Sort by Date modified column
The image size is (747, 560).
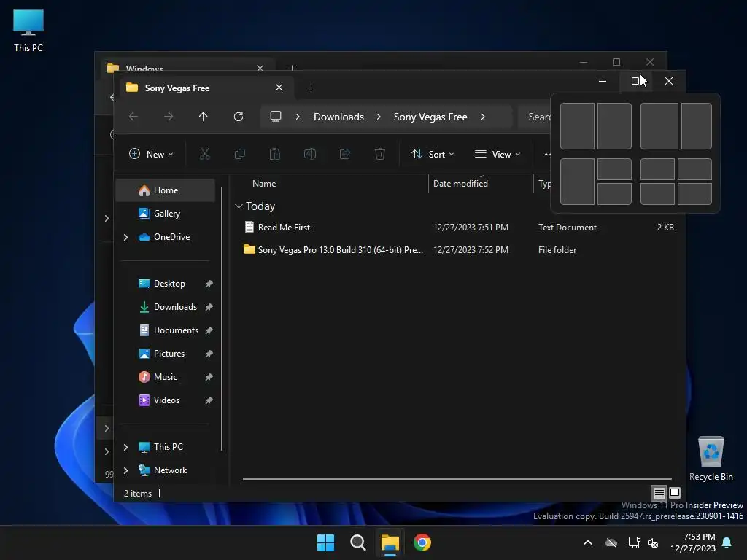(460, 184)
